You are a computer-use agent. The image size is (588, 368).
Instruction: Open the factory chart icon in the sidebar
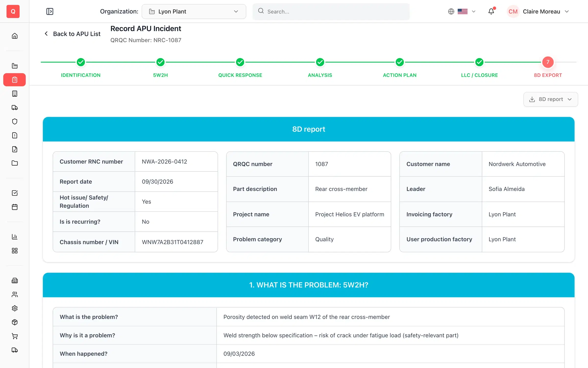(x=15, y=66)
